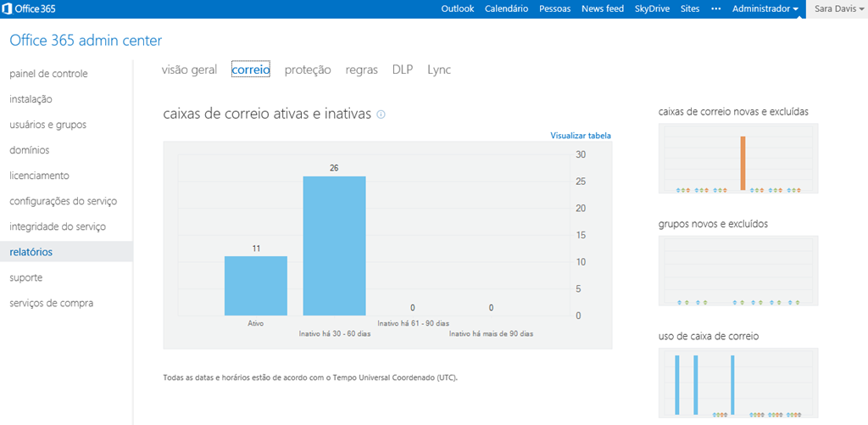The width and height of the screenshot is (868, 425).
Task: Open usuários e grupos in sidebar
Action: pos(47,125)
